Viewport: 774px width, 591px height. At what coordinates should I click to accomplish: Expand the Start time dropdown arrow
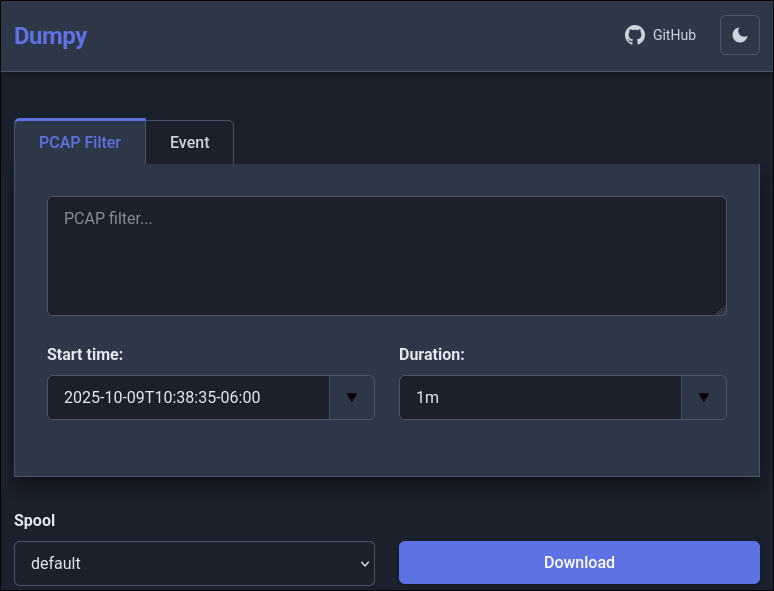(x=352, y=397)
